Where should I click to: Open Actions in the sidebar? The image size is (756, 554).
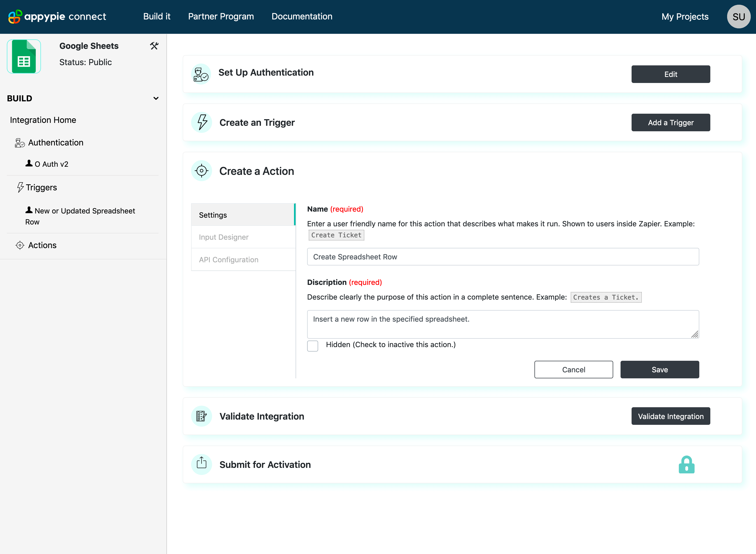42,245
